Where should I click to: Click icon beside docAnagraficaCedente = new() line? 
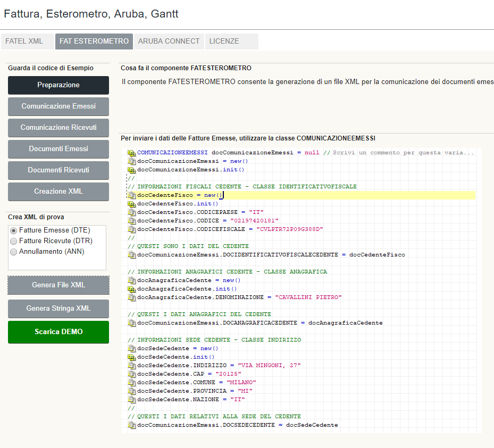click(x=131, y=280)
